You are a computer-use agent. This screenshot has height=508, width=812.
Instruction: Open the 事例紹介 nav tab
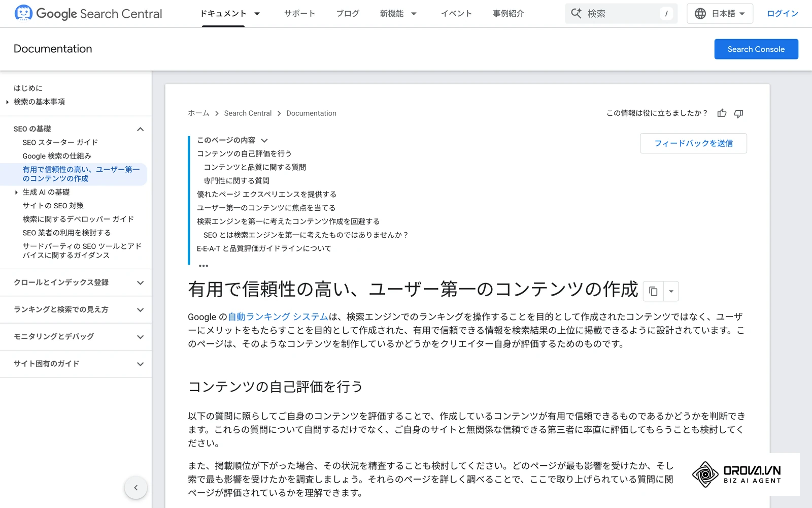pos(509,14)
